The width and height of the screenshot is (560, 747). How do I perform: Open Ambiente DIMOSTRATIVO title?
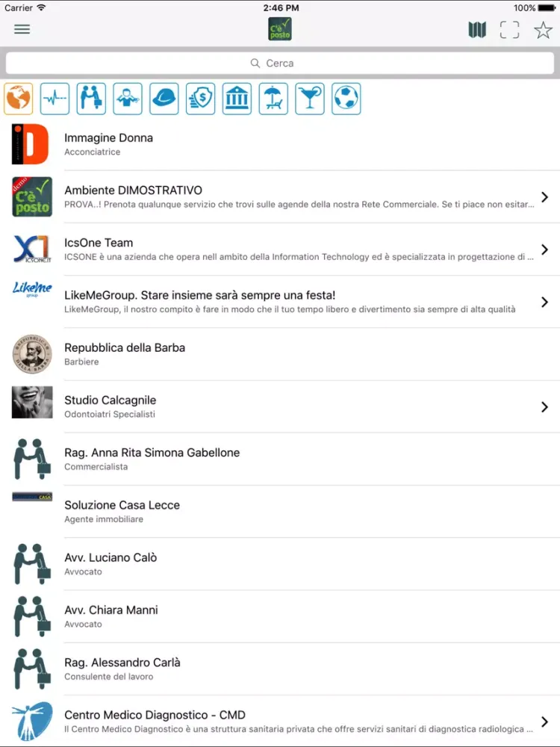[134, 190]
